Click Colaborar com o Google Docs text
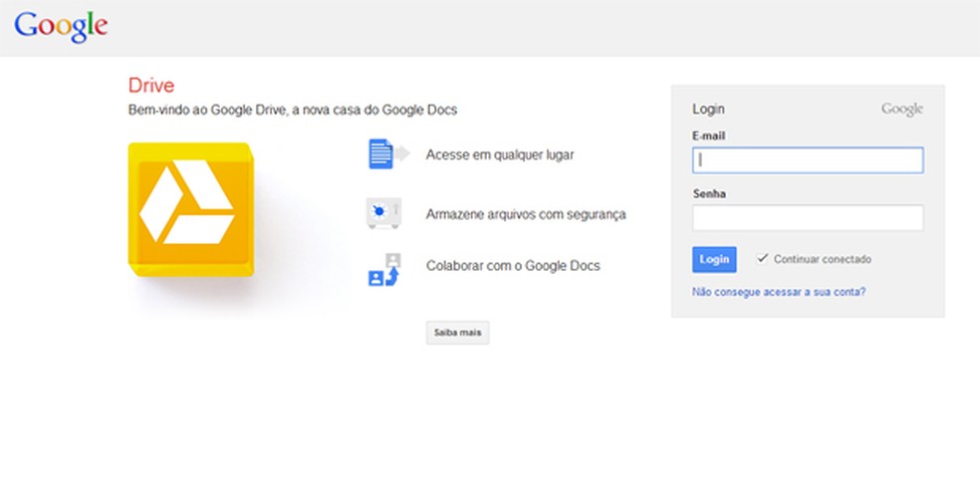The height and width of the screenshot is (503, 980). pos(513,266)
